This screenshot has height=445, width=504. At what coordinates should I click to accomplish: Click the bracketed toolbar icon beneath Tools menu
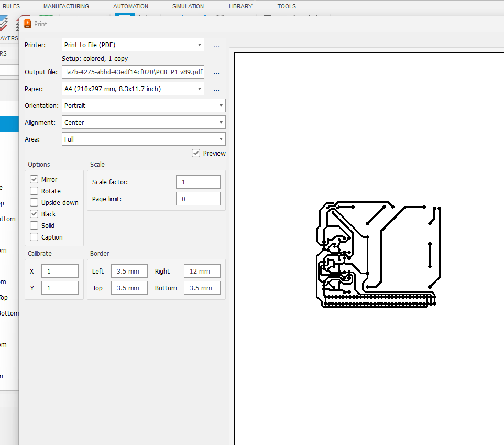click(348, 17)
